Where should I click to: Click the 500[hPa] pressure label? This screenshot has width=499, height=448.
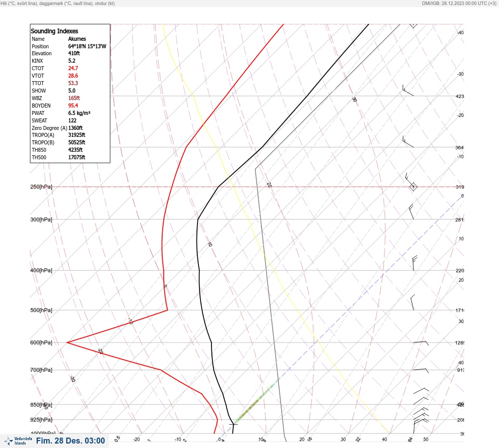pyautogui.click(x=41, y=310)
